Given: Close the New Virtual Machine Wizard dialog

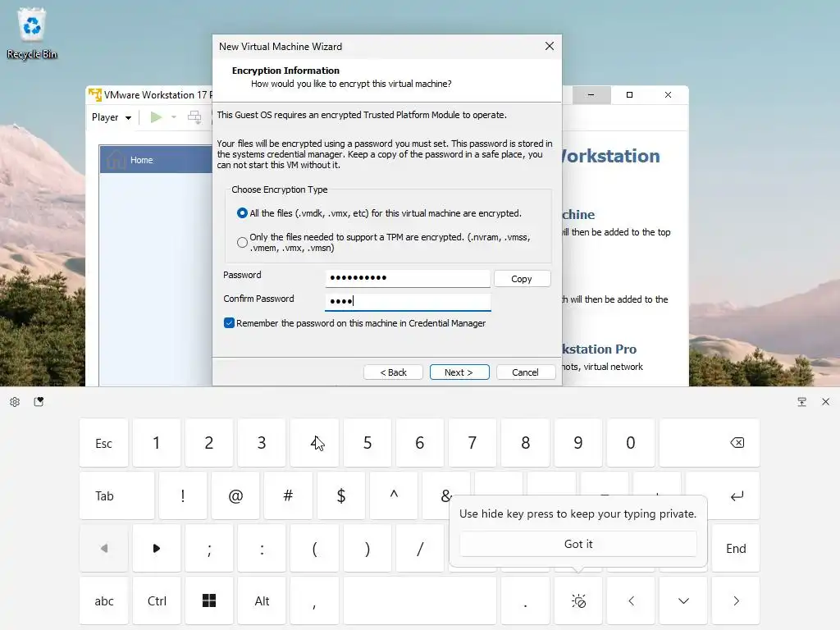Looking at the screenshot, I should click(549, 46).
